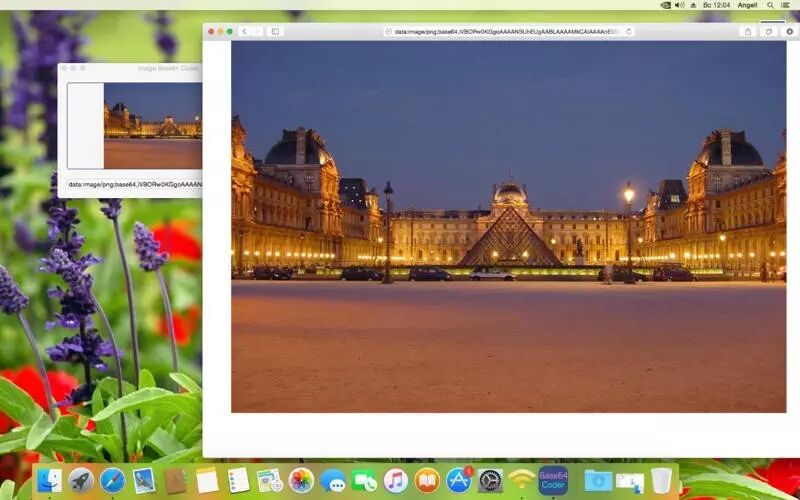
Task: Open Maps from the Dock
Action: coord(269,481)
